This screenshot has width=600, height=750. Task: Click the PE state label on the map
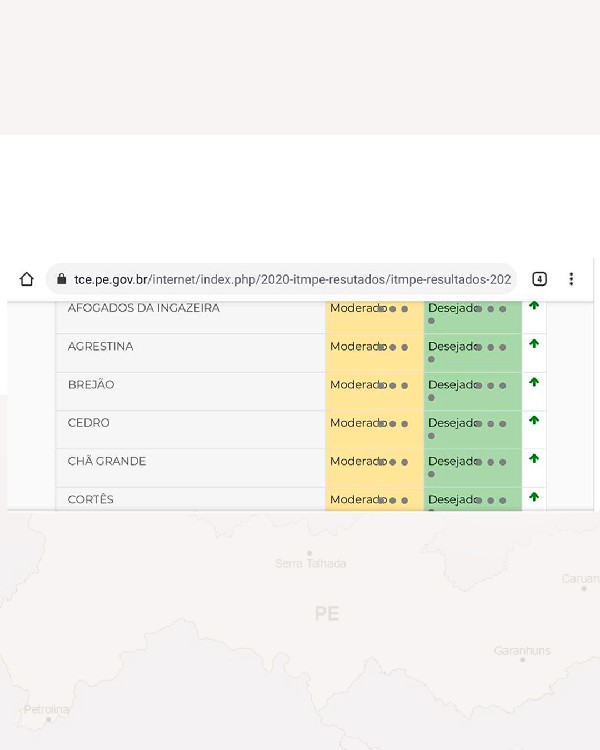pos(327,613)
